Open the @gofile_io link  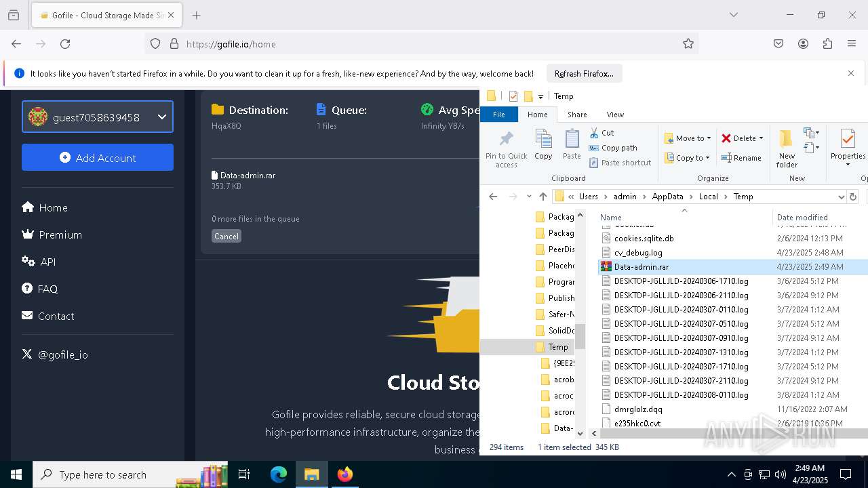55,354
